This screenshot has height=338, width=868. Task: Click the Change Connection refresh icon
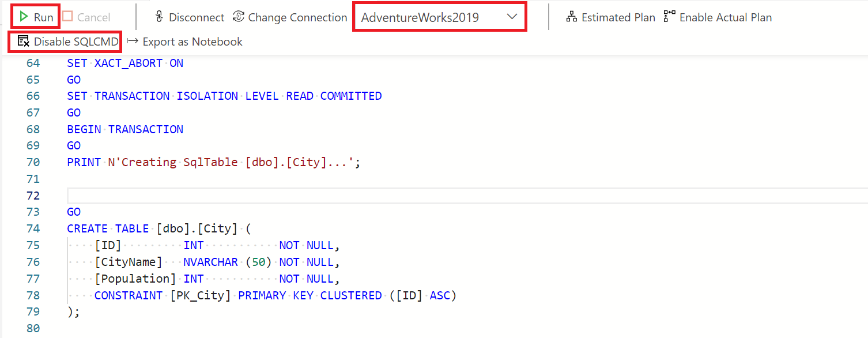point(239,17)
